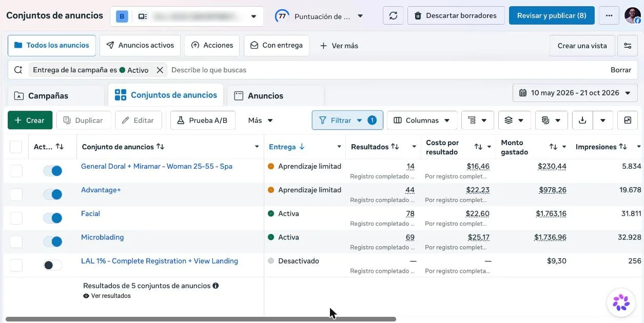
Task: Sort by Conjunto de anuncios column
Action: [161, 147]
